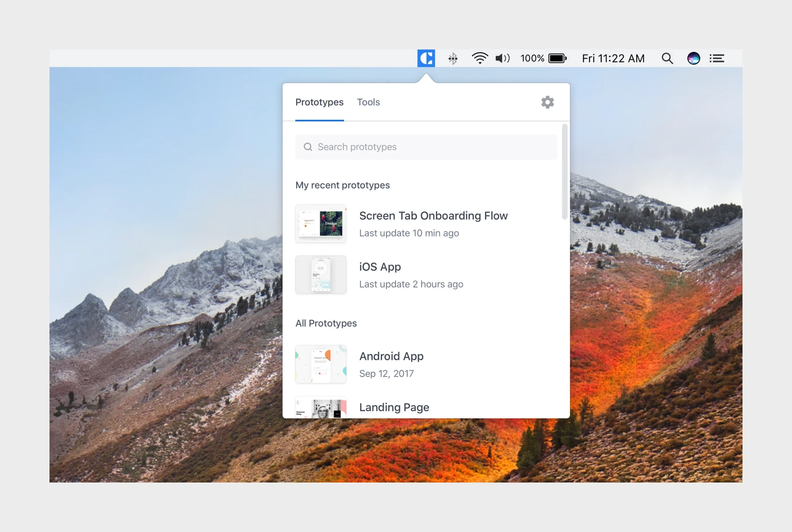Viewport: 792px width, 532px height.
Task: Click the iOS App thumbnail preview
Action: pyautogui.click(x=321, y=274)
